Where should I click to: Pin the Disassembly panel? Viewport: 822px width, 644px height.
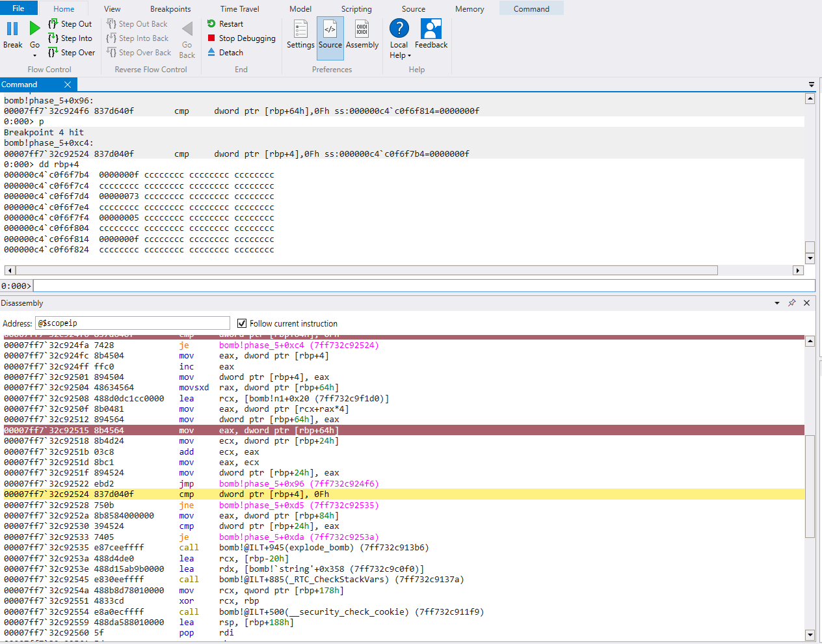[791, 303]
